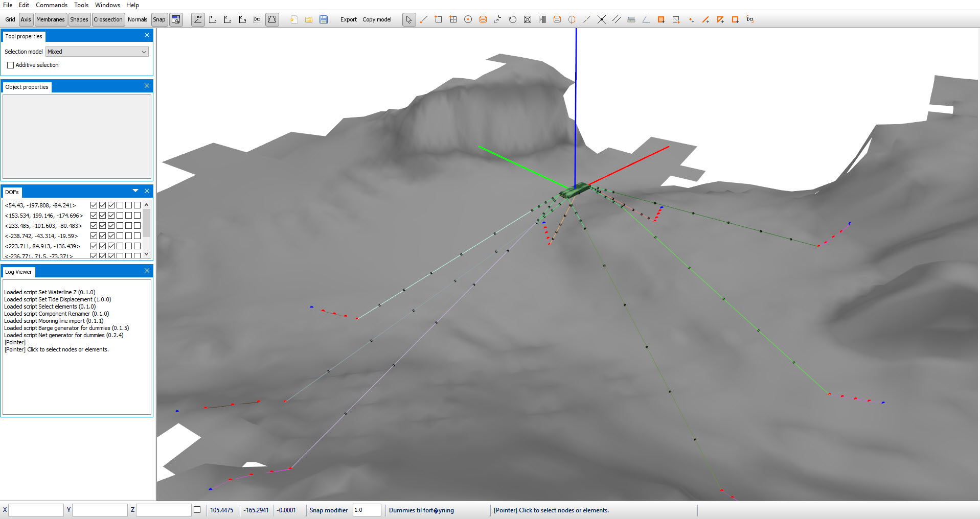Open the Selection model dropdown
The width and height of the screenshot is (980, 519).
point(97,52)
